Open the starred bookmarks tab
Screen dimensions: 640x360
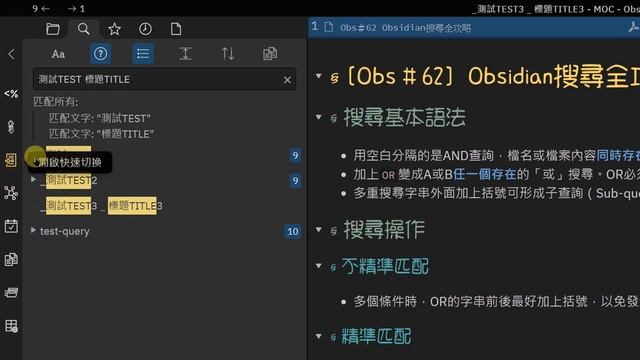pos(114,29)
